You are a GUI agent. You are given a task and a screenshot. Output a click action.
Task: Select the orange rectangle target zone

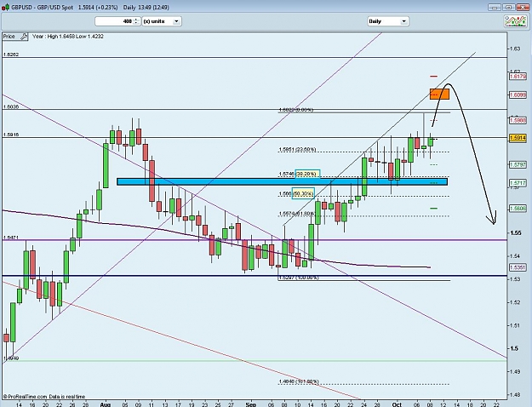click(x=439, y=94)
